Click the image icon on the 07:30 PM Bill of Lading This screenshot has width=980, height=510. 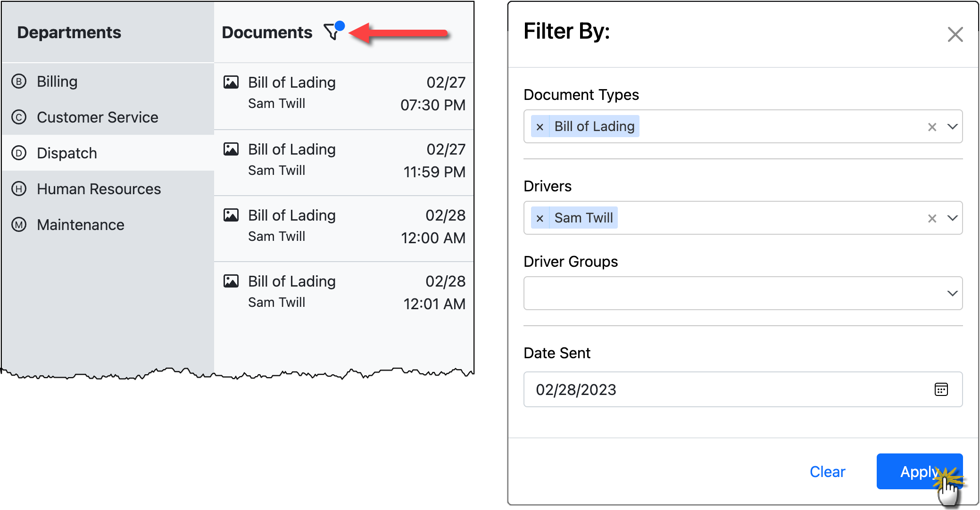click(x=231, y=82)
